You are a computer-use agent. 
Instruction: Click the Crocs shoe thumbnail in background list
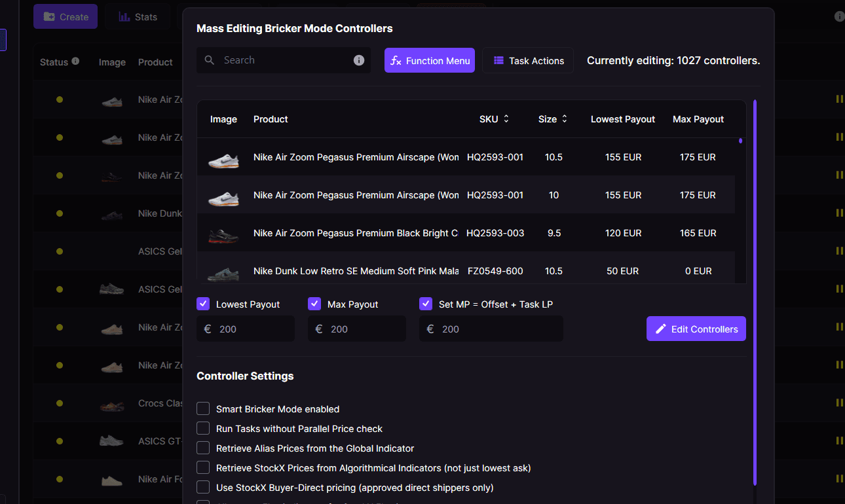click(x=112, y=405)
